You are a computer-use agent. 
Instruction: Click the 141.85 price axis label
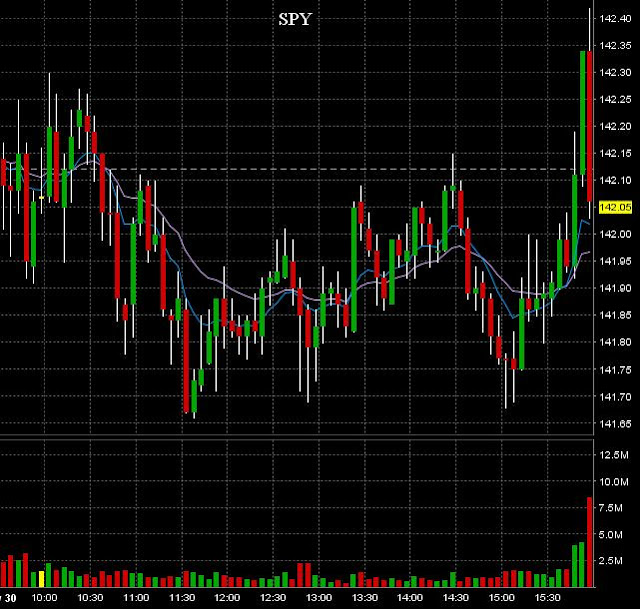(x=615, y=315)
